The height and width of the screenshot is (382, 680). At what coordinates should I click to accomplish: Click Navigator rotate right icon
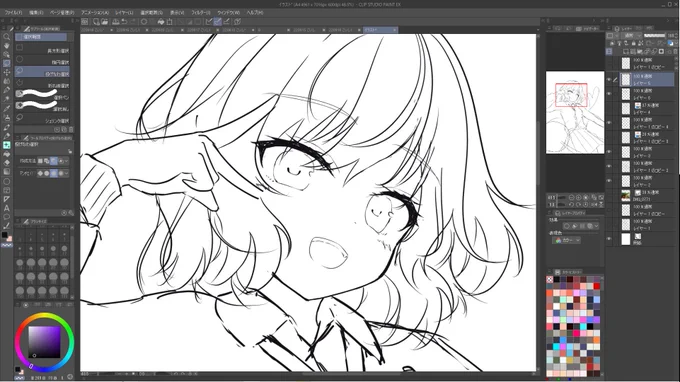point(579,204)
